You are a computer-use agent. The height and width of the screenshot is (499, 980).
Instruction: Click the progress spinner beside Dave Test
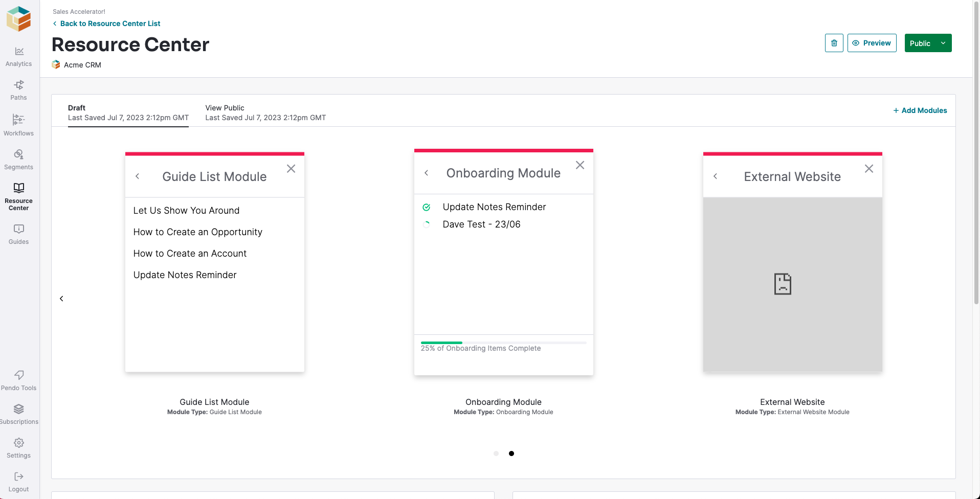click(x=426, y=224)
